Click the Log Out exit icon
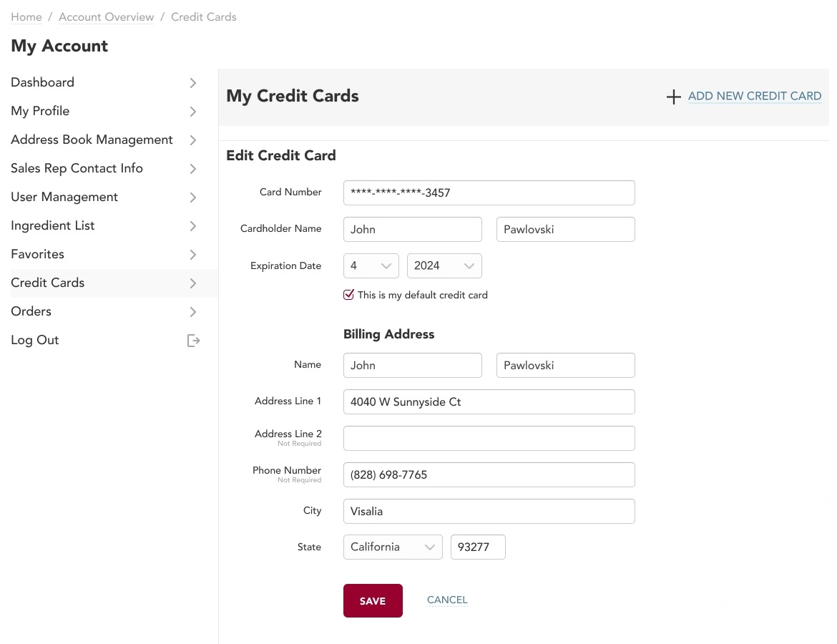This screenshot has width=837, height=644. coord(193,341)
